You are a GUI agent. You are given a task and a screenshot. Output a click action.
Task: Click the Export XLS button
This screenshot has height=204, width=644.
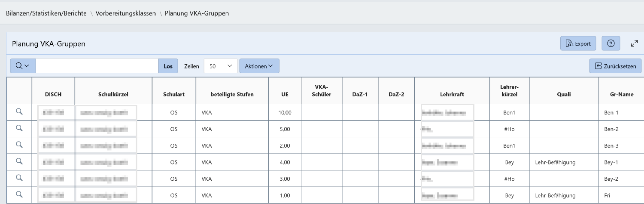click(x=578, y=43)
